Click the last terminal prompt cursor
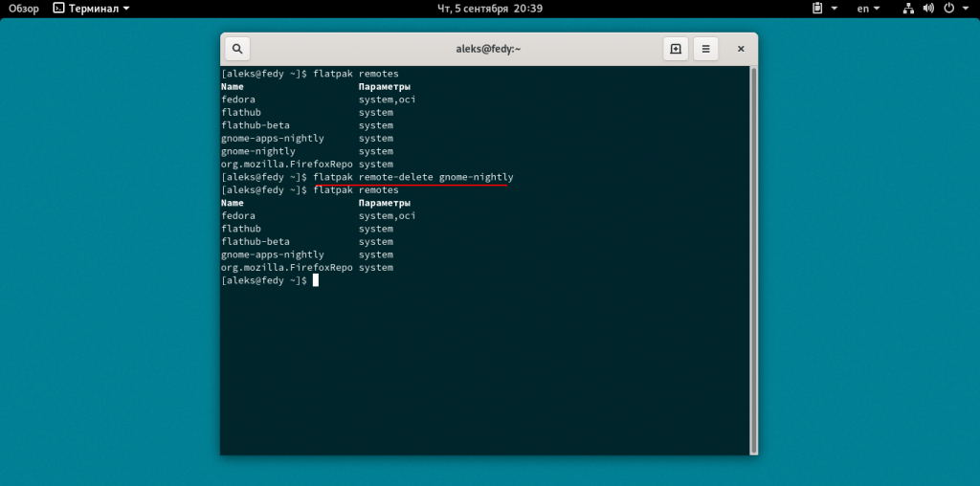 click(315, 280)
